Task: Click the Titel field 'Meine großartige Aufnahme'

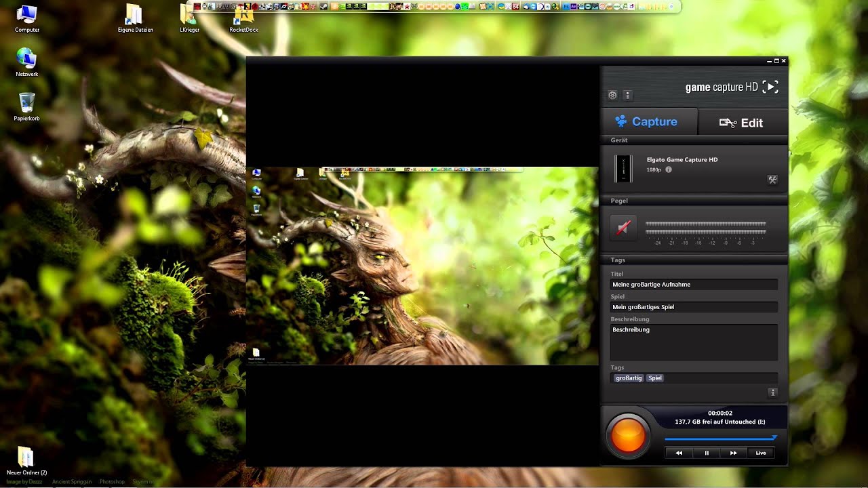Action: (x=694, y=285)
